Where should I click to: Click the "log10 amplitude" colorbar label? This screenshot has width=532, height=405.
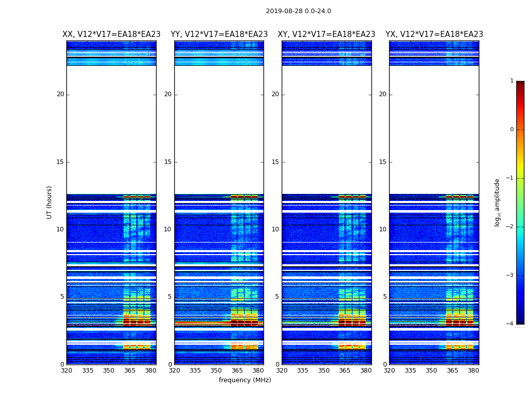click(498, 202)
